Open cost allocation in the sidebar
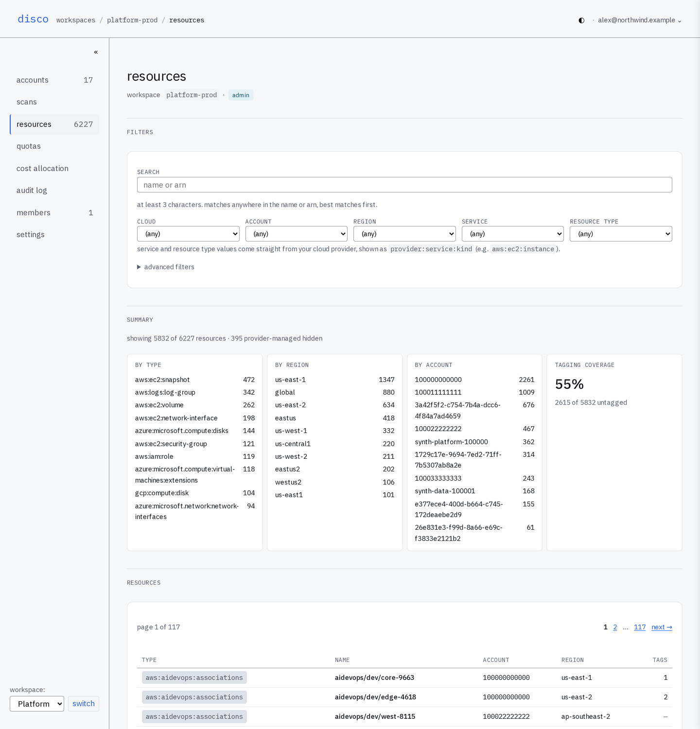This screenshot has height=729, width=700. tap(54, 169)
